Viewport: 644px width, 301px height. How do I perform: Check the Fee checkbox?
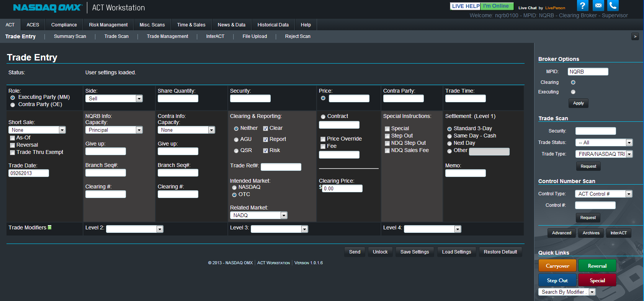click(x=323, y=146)
